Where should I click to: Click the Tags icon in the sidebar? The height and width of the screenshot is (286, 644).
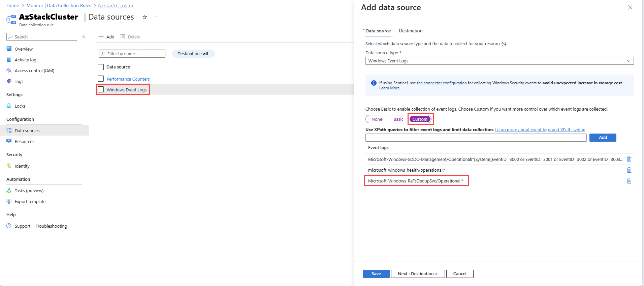point(9,81)
